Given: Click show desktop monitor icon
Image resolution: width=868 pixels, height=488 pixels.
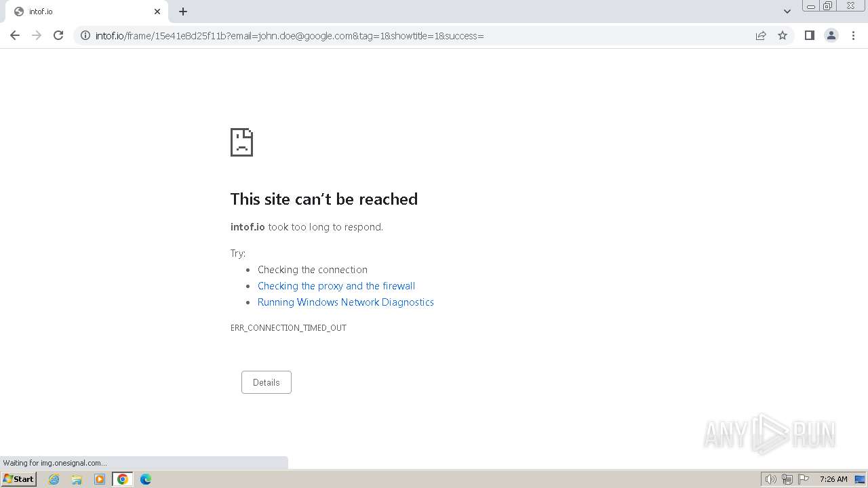Looking at the screenshot, I should click(860, 479).
